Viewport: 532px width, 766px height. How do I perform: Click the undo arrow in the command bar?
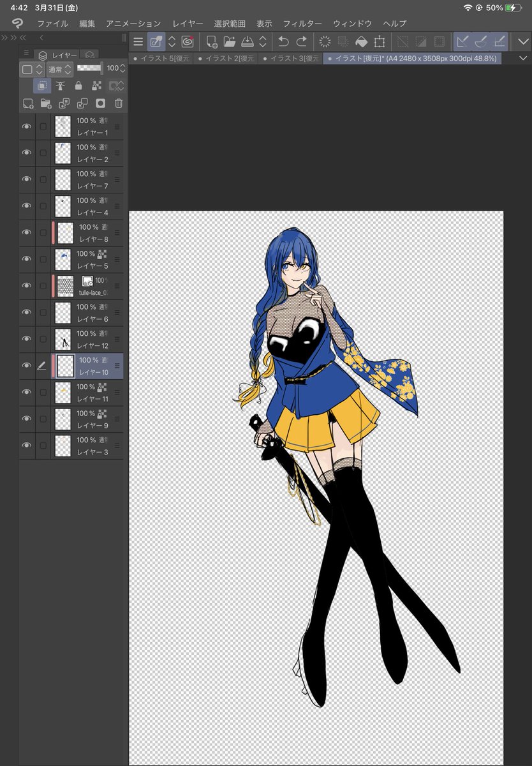(284, 42)
